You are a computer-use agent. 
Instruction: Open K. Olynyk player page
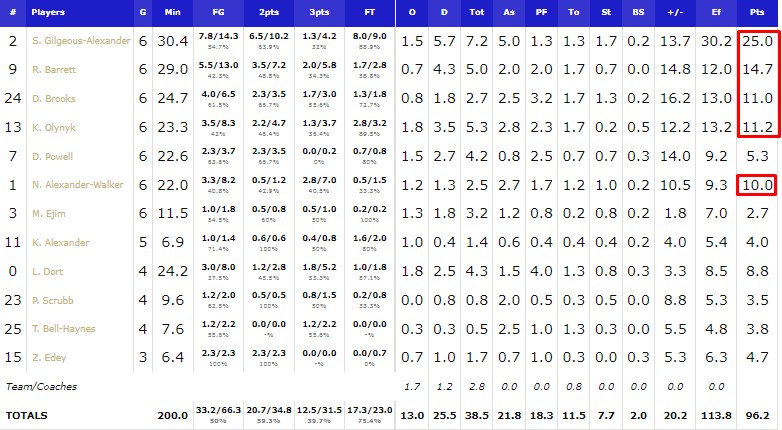(54, 128)
